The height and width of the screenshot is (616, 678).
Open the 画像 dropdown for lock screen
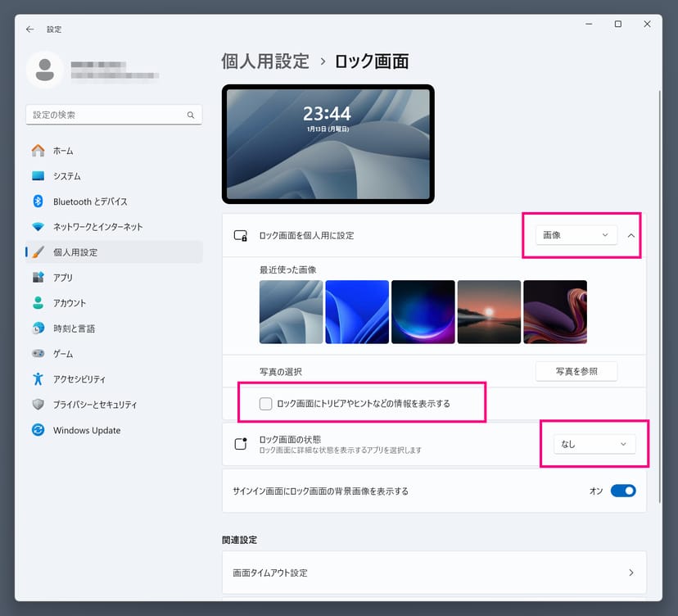point(576,235)
